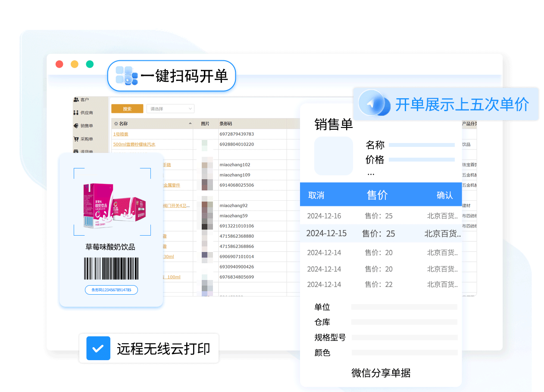The height and width of the screenshot is (392, 544).
Task: Click the 销售单 price-tag icon
Action: click(x=76, y=126)
